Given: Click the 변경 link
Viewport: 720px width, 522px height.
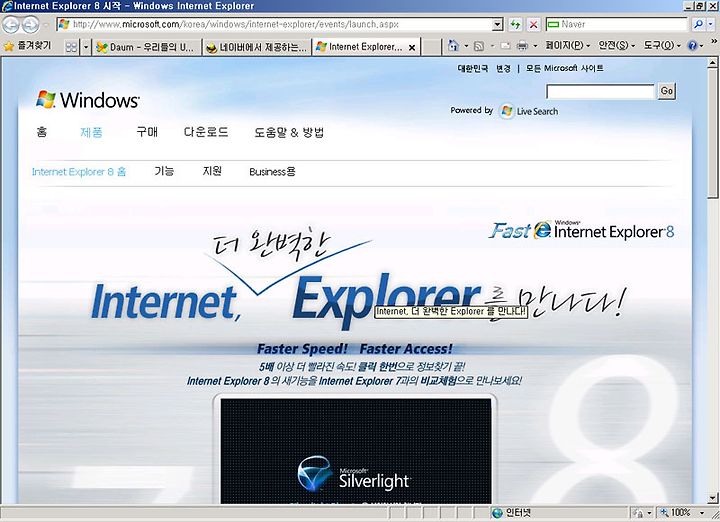Looking at the screenshot, I should 503,68.
